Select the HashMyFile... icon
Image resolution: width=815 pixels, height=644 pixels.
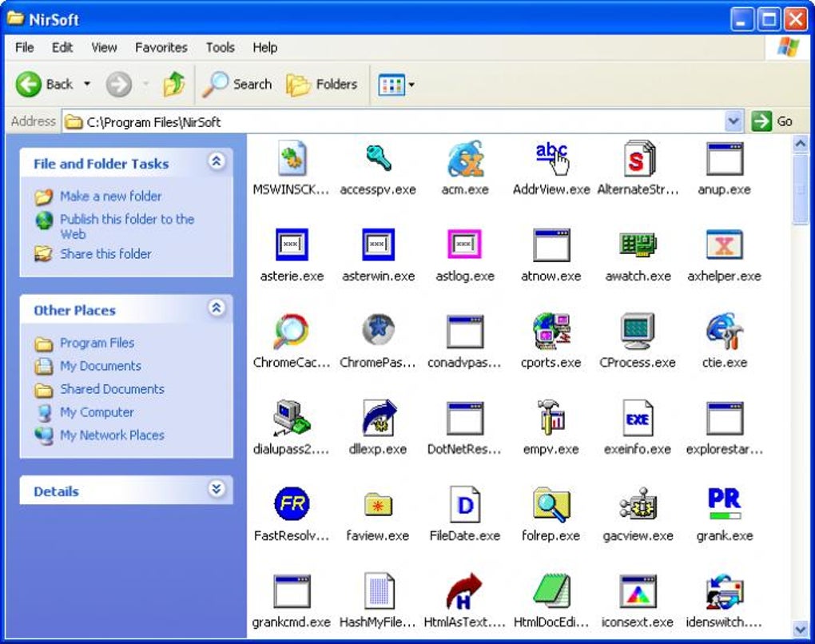379,590
